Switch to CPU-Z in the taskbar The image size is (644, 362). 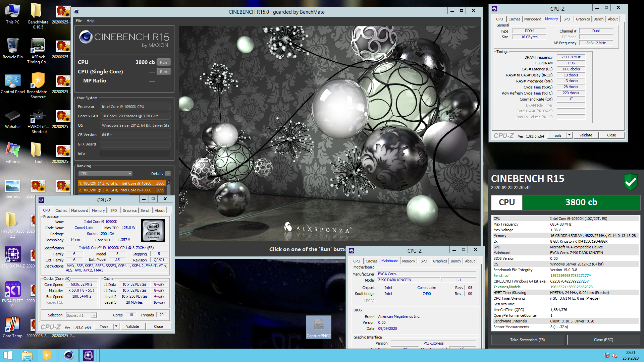pos(88,355)
